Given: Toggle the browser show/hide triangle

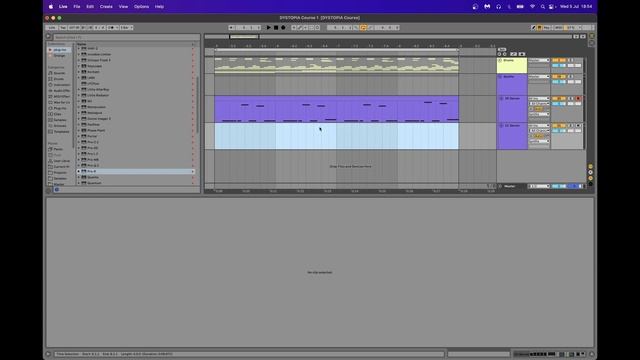Looking at the screenshot, I should (49, 37).
